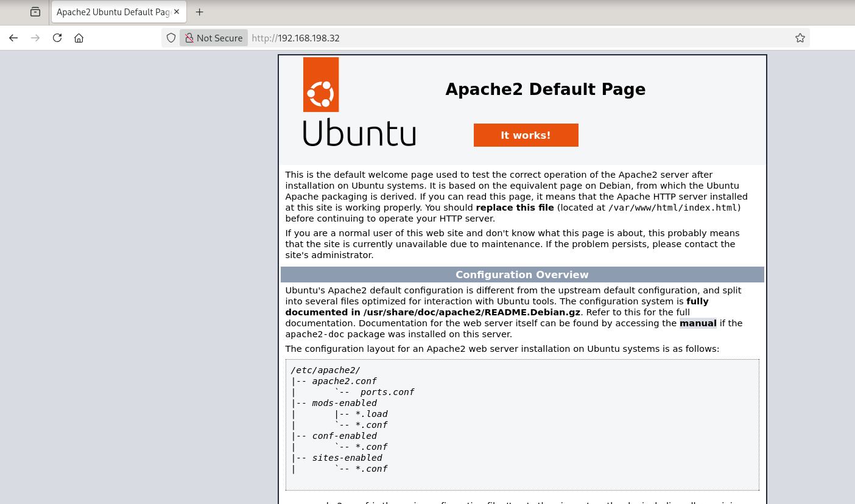Click the Apache2 Default Page heading
The image size is (855, 504).
[x=545, y=89]
